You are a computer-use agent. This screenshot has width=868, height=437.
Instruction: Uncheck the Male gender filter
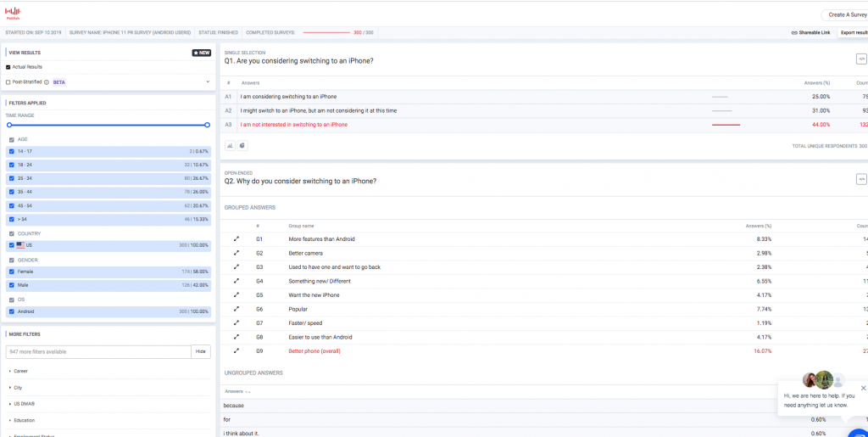point(12,285)
